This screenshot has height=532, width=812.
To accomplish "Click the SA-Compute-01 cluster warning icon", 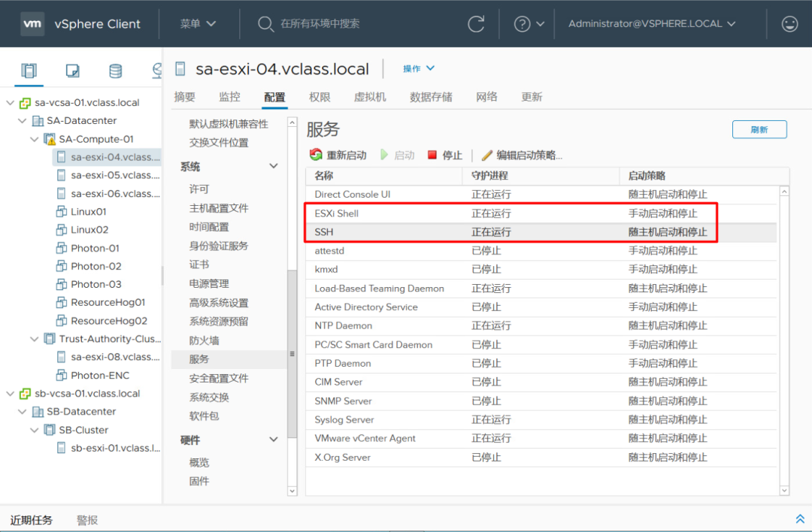I will click(x=50, y=139).
